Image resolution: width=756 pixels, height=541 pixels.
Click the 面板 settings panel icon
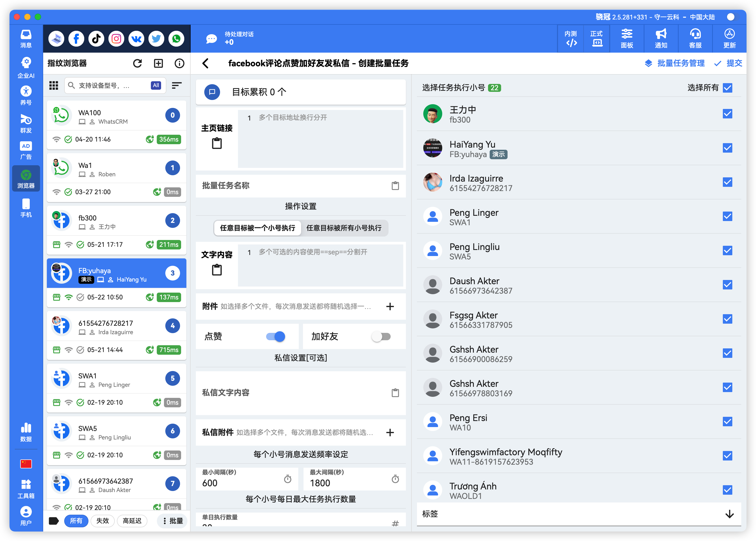[627, 38]
